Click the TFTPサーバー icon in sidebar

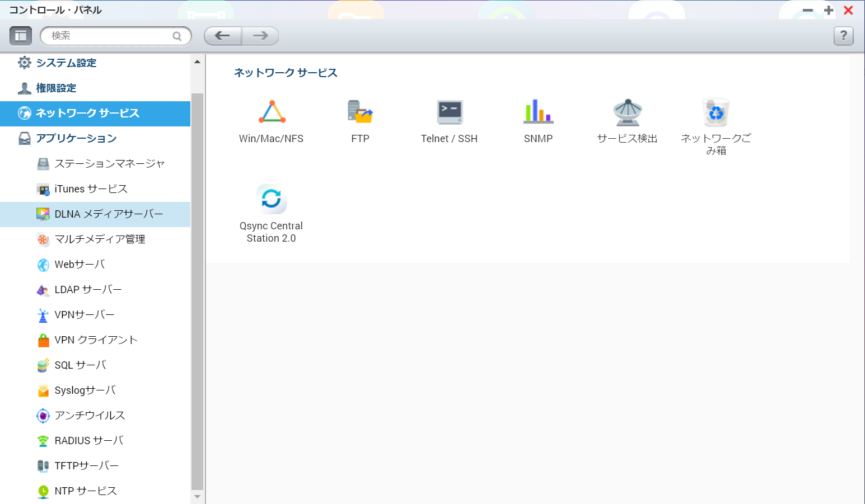coord(43,466)
